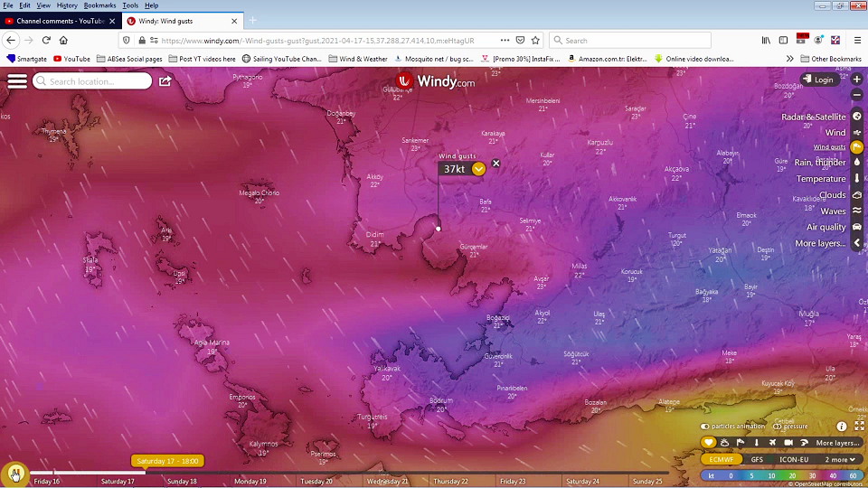Click the paraglider icon in bottom bar
Screen dimensions: 868x488
[805, 443]
